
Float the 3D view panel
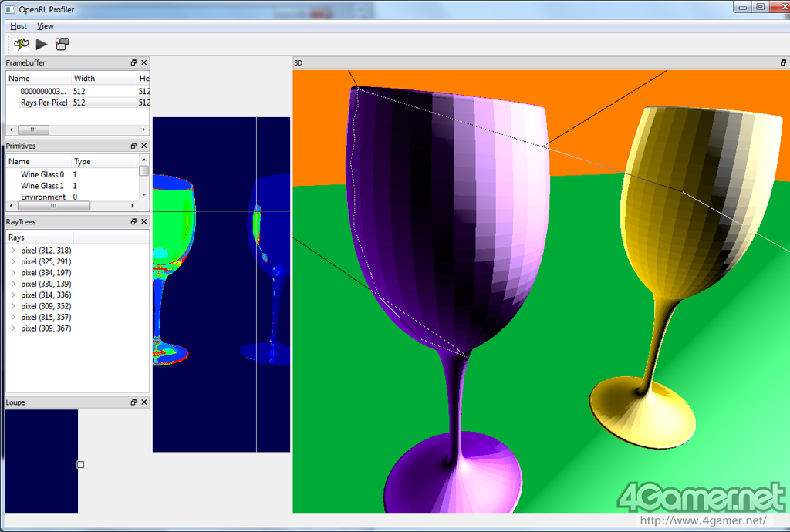click(x=783, y=62)
